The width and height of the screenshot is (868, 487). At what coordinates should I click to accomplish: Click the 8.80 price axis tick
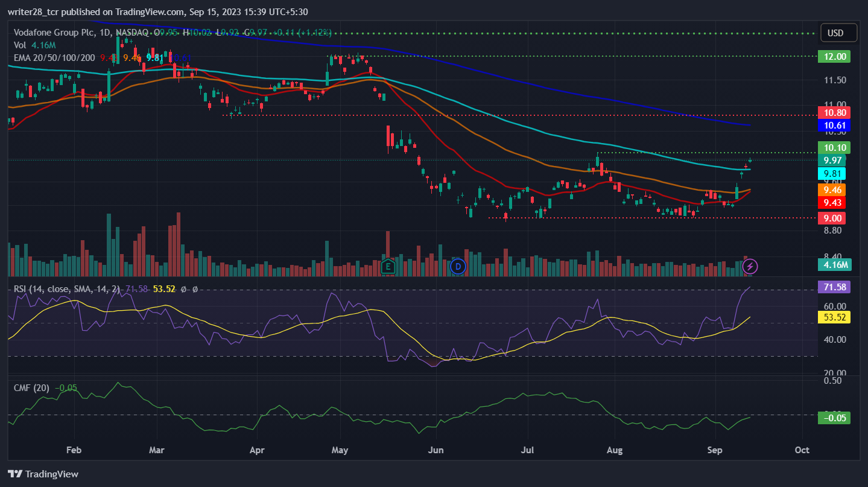[x=832, y=231]
